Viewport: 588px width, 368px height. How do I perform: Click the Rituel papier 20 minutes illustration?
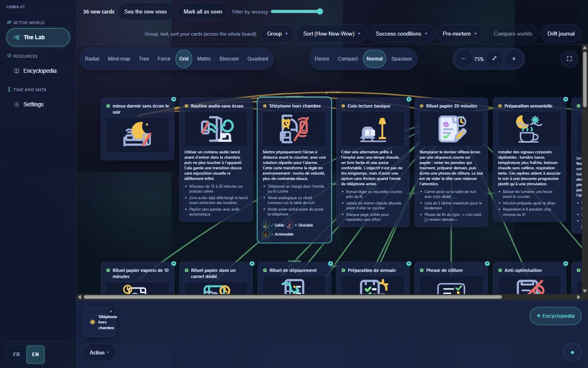[451, 129]
